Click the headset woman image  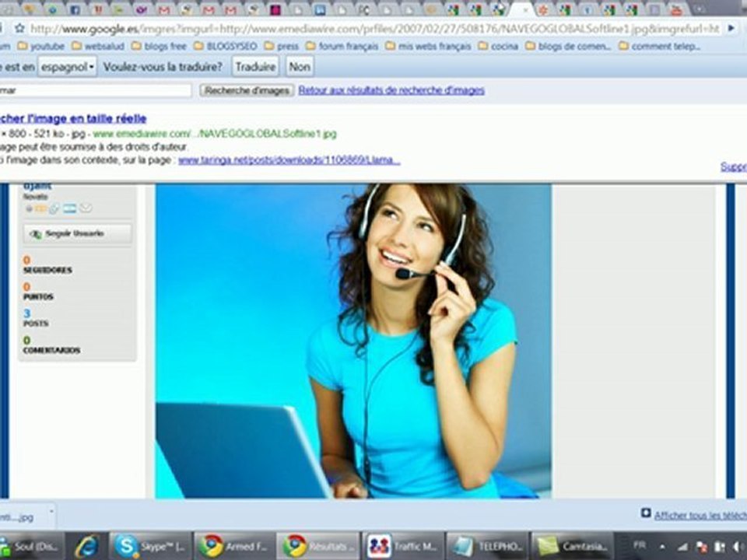tap(353, 341)
